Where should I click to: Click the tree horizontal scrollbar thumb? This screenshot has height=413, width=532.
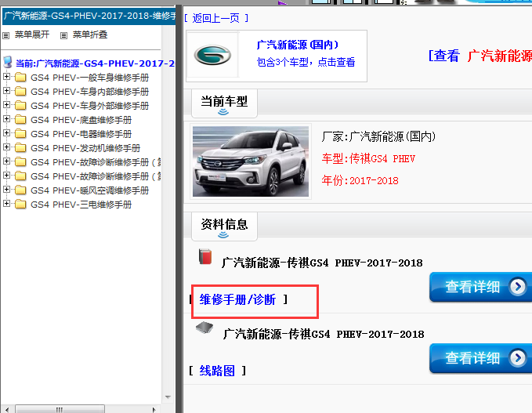tap(60, 409)
